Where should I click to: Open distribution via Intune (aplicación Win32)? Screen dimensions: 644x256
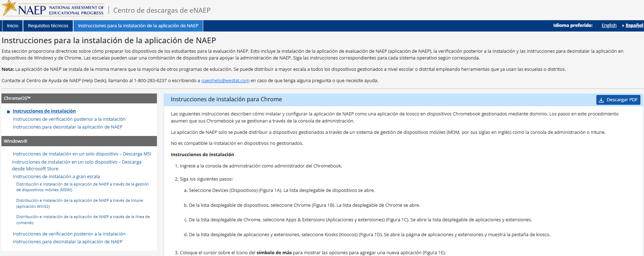click(x=80, y=203)
